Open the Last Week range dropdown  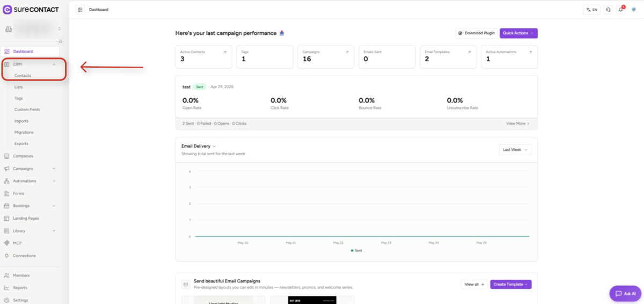click(x=515, y=150)
